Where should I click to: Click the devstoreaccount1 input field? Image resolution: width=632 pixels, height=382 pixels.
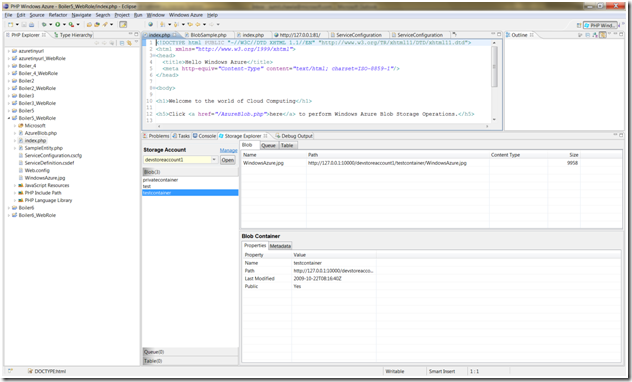point(177,160)
